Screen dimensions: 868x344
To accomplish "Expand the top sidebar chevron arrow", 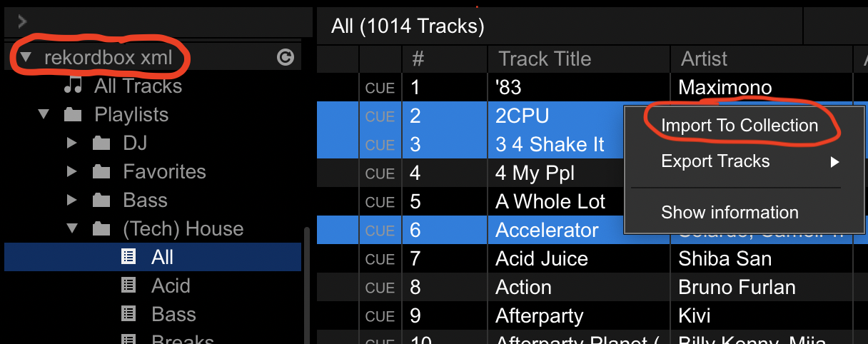I will [22, 21].
